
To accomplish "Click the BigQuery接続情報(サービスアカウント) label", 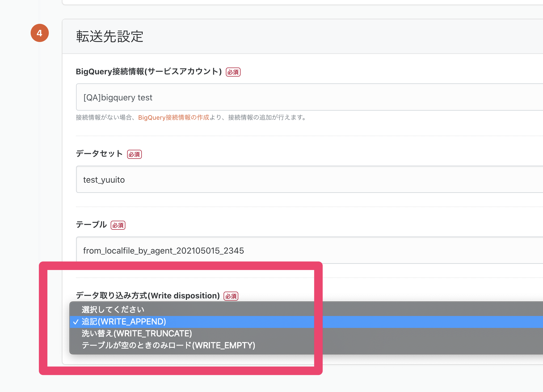I will (149, 71).
